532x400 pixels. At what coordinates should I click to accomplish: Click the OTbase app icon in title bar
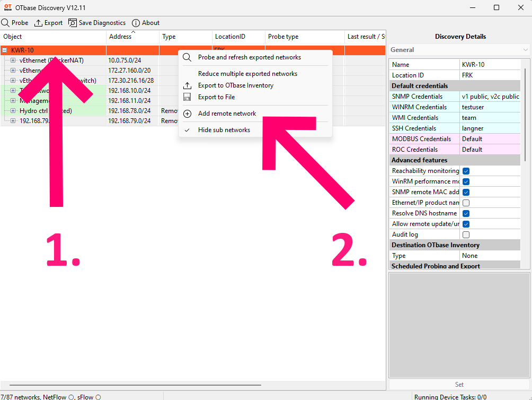8,7
